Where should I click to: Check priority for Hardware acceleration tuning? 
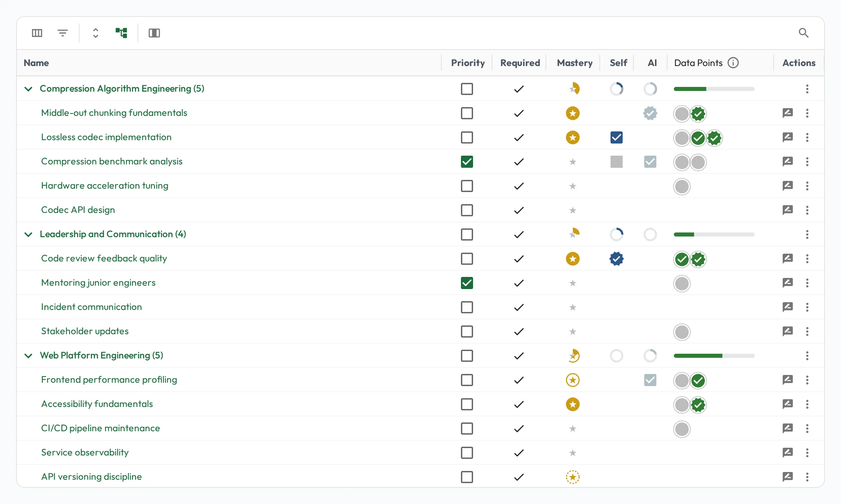pyautogui.click(x=467, y=186)
